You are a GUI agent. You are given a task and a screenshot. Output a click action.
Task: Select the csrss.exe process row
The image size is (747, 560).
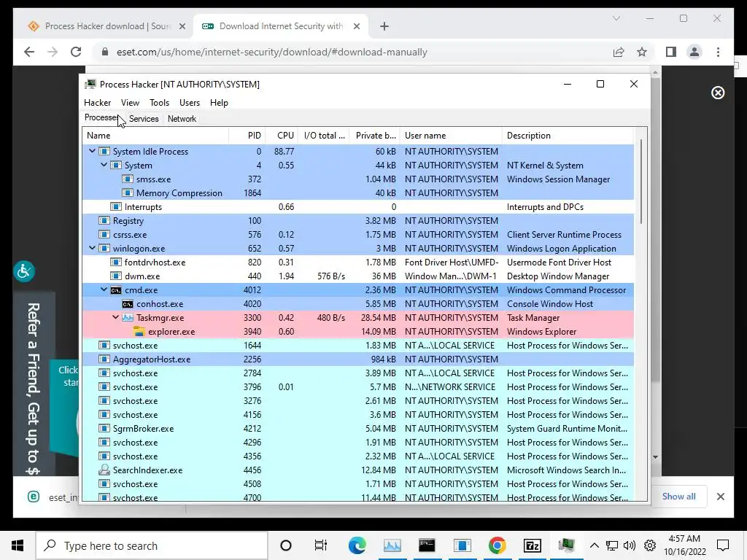[x=357, y=234]
